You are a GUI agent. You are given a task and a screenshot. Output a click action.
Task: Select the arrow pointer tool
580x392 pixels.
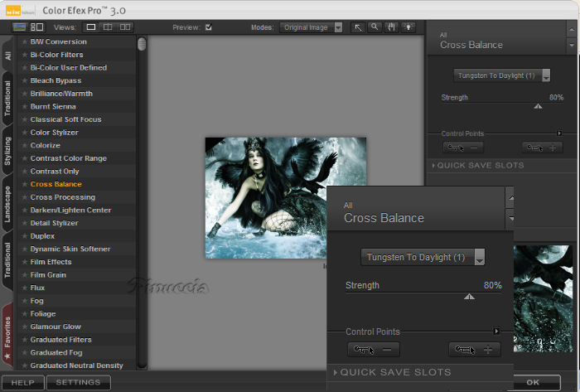point(358,27)
